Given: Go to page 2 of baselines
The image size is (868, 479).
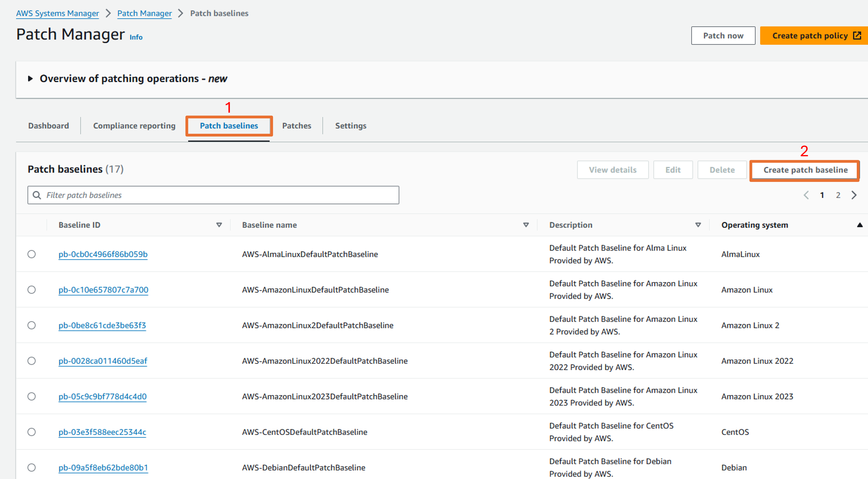Looking at the screenshot, I should click(838, 195).
